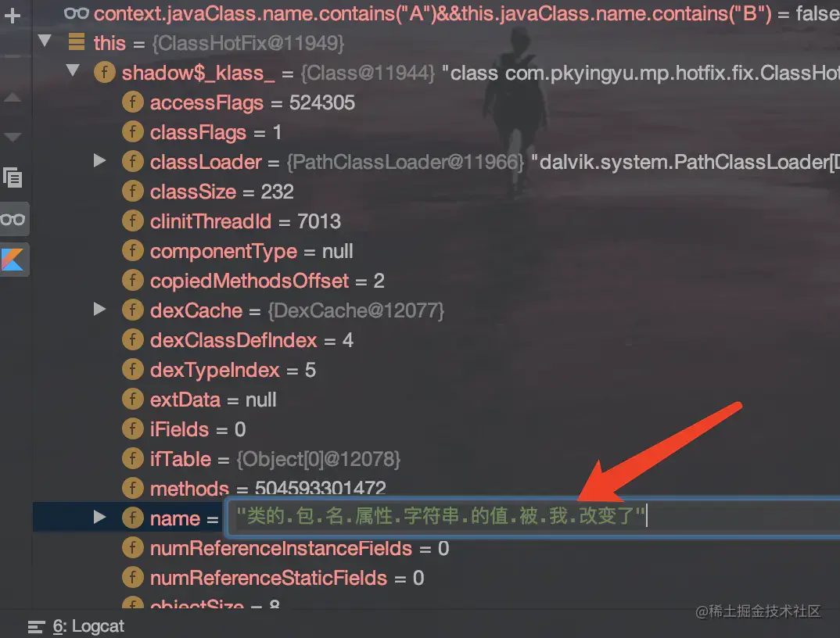Click the up arrow to move watch up

(x=13, y=98)
